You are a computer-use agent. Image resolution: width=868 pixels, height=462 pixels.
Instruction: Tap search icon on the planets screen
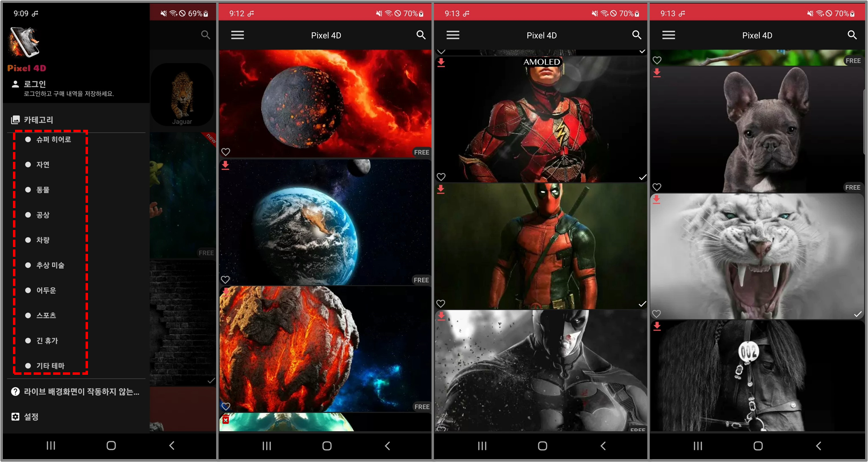click(421, 35)
